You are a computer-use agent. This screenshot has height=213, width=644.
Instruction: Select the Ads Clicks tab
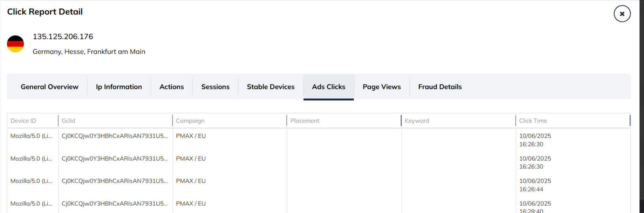click(328, 87)
